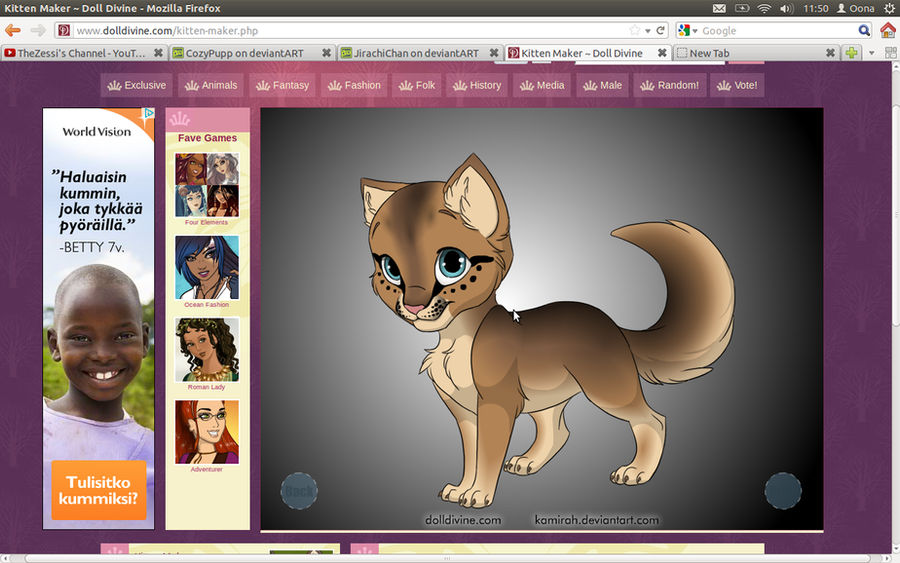Click the round button at game's bottom right
Image resolution: width=900 pixels, height=563 pixels.
783,491
